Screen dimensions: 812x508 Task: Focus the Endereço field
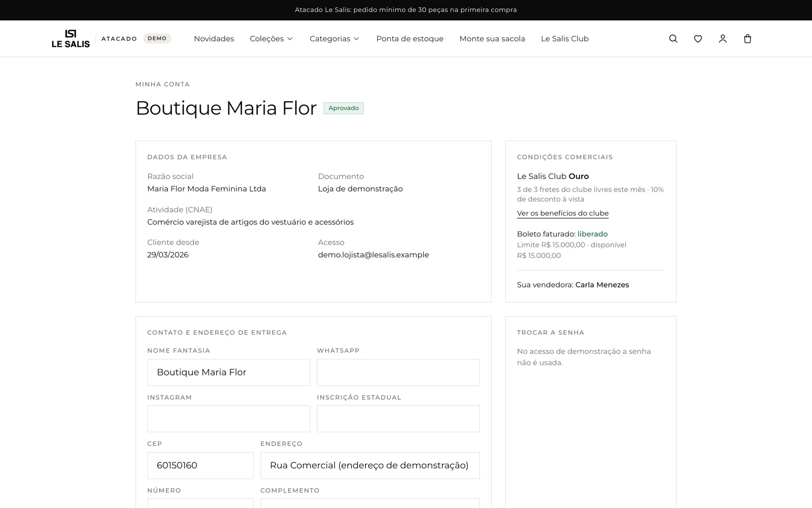click(370, 465)
